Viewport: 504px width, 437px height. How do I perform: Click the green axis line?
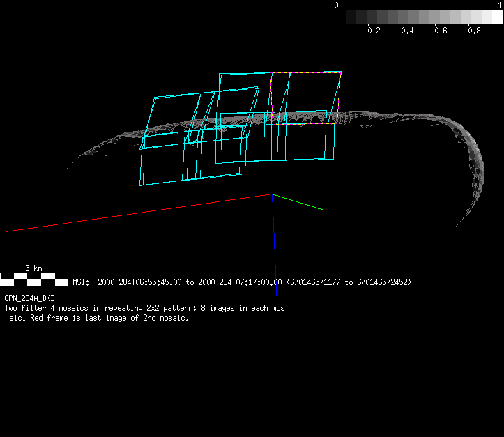pyautogui.click(x=298, y=202)
